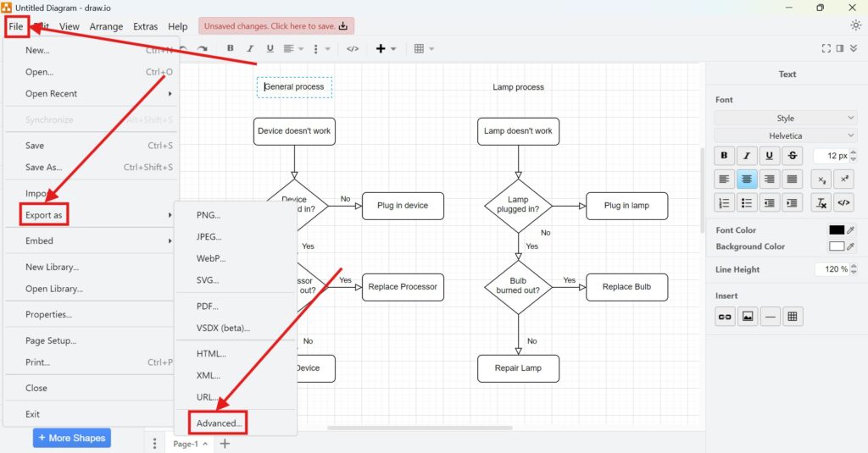Toggle strikethrough in the Text panel
The height and width of the screenshot is (453, 868).
click(792, 156)
